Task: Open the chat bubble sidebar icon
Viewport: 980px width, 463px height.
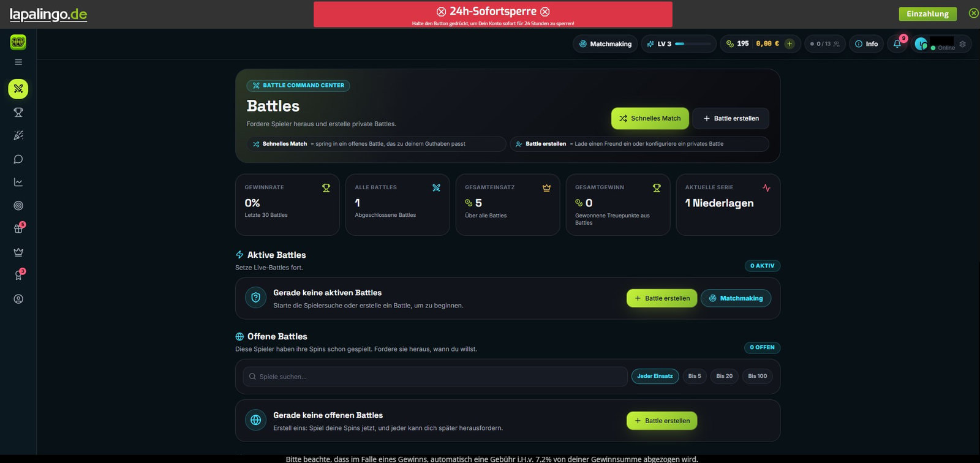Action: tap(18, 159)
